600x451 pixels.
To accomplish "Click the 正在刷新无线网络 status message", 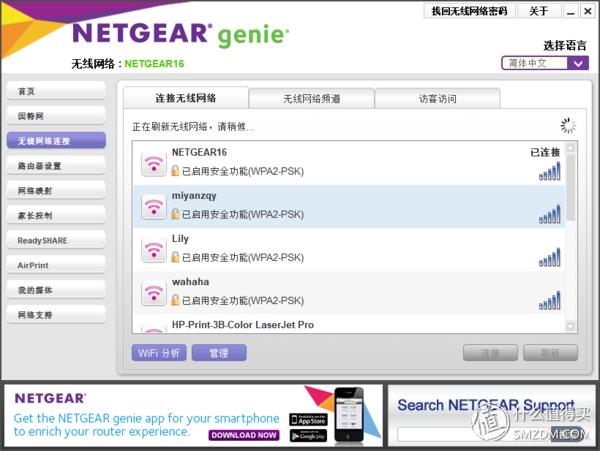I will [193, 127].
